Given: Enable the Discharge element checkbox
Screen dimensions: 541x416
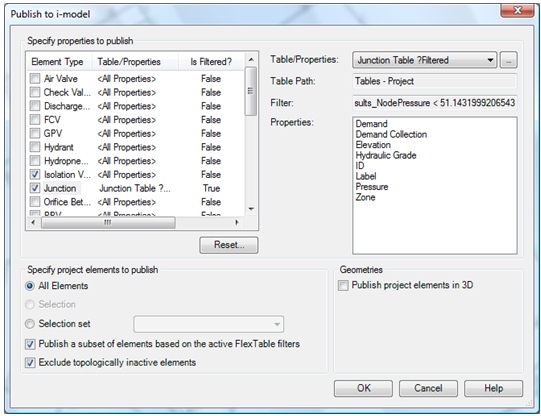Looking at the screenshot, I should [35, 106].
